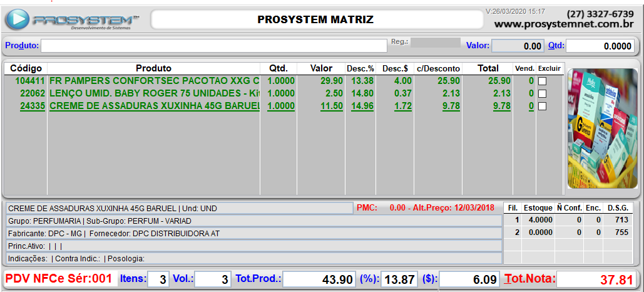Click the ($) discount field showing 6.09
The width and height of the screenshot is (644, 292).
[x=469, y=279]
